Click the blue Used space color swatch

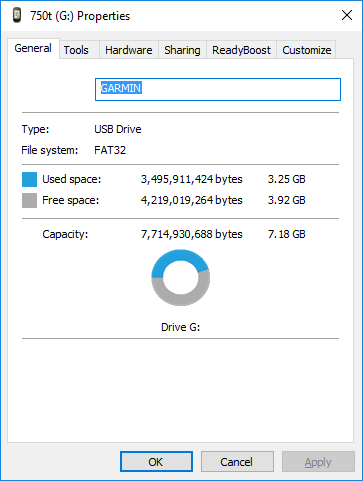tap(29, 179)
